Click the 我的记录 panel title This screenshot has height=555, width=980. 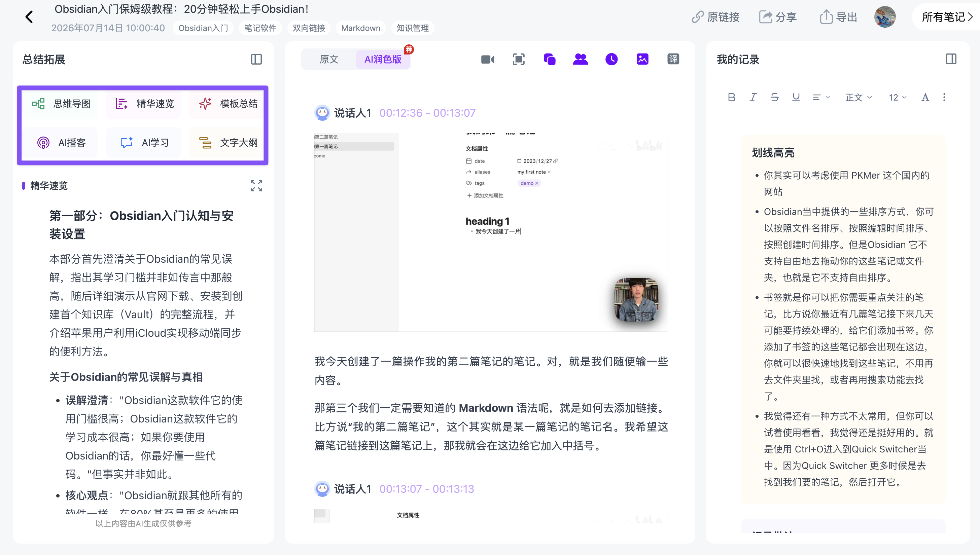(738, 60)
